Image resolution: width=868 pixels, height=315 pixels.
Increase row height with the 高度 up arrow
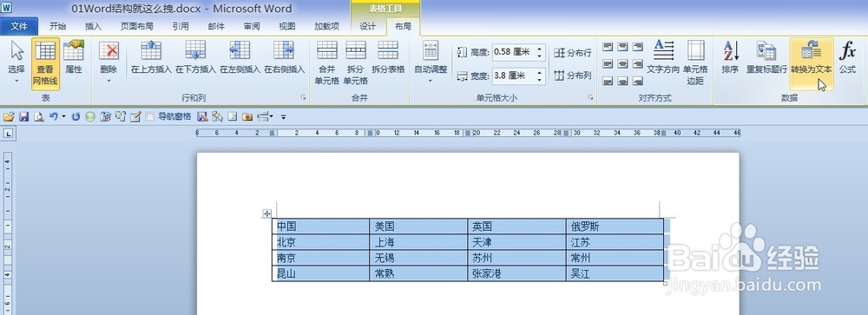(x=540, y=49)
